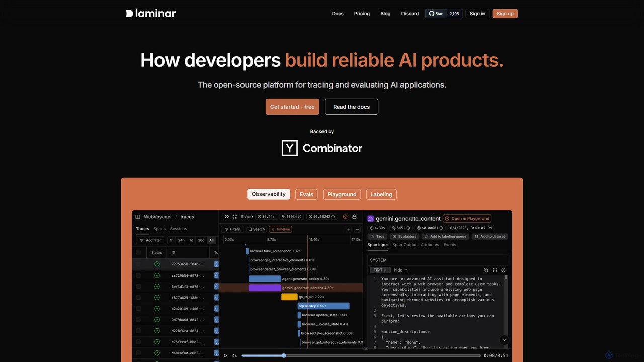The height and width of the screenshot is (362, 644).
Task: Click the video play button
Action: pyautogui.click(x=225, y=355)
